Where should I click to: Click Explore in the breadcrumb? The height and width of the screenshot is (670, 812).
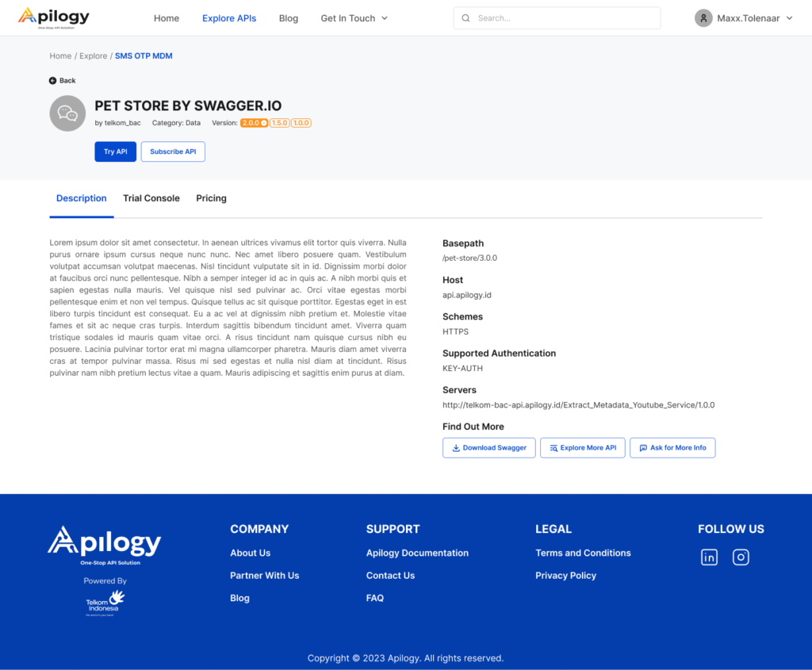click(x=94, y=56)
